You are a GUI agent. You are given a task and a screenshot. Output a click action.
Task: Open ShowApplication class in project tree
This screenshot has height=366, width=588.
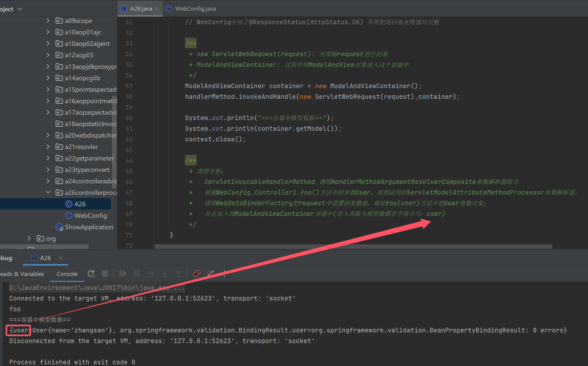[x=85, y=227]
